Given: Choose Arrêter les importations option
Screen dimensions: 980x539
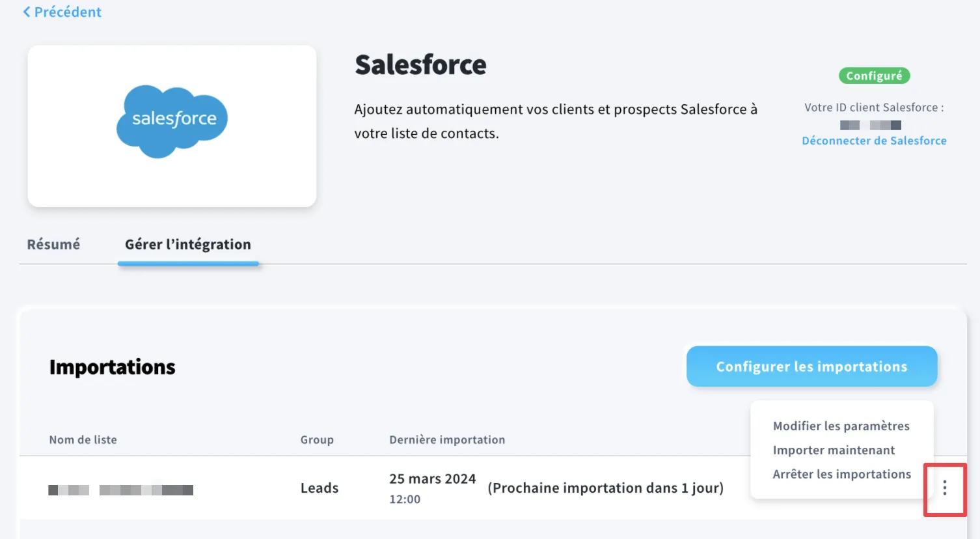Looking at the screenshot, I should pos(841,474).
